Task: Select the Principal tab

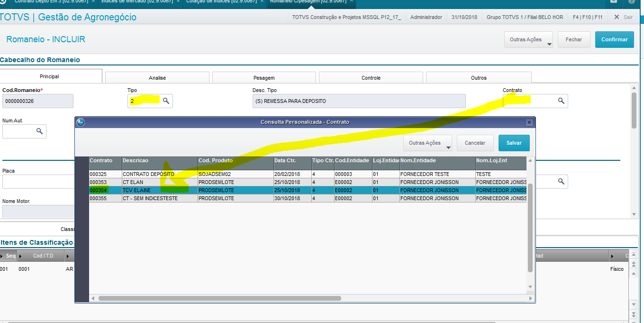Action: (x=50, y=76)
